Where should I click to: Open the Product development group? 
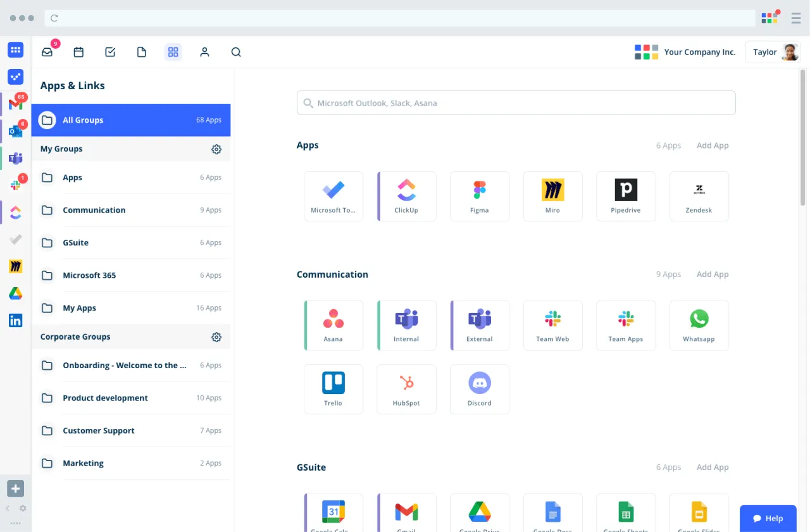tap(131, 398)
